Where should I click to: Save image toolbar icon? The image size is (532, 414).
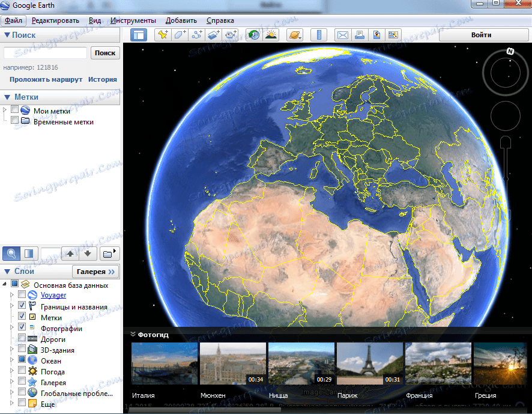pos(393,35)
